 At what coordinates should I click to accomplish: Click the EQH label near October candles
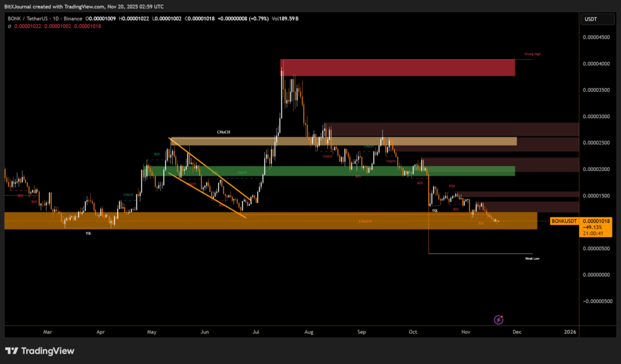tap(452, 185)
